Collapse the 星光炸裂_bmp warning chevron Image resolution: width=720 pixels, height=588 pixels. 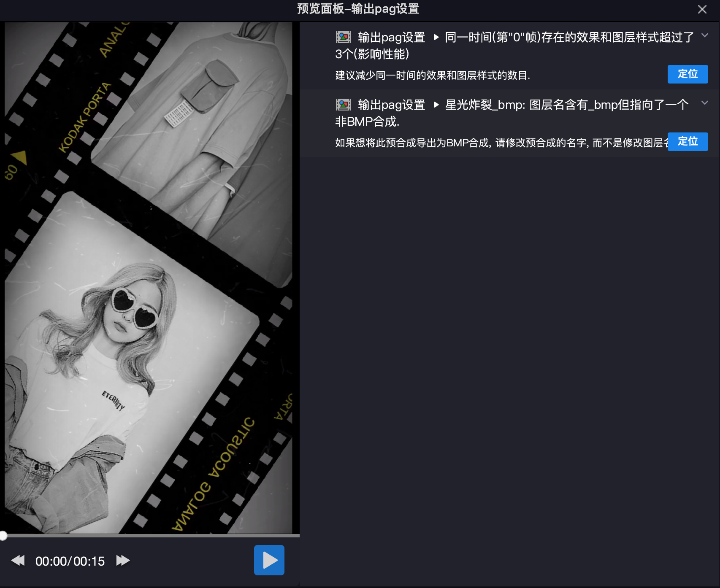(704, 103)
